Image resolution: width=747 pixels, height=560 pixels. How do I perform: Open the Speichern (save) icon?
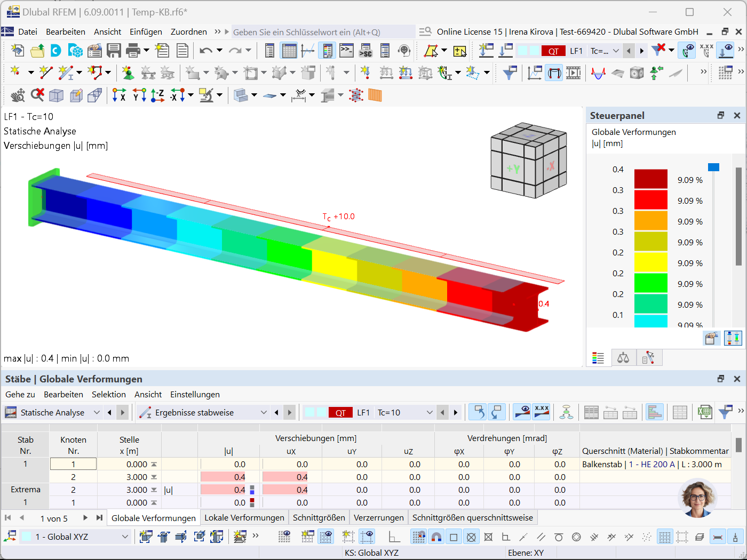[114, 51]
